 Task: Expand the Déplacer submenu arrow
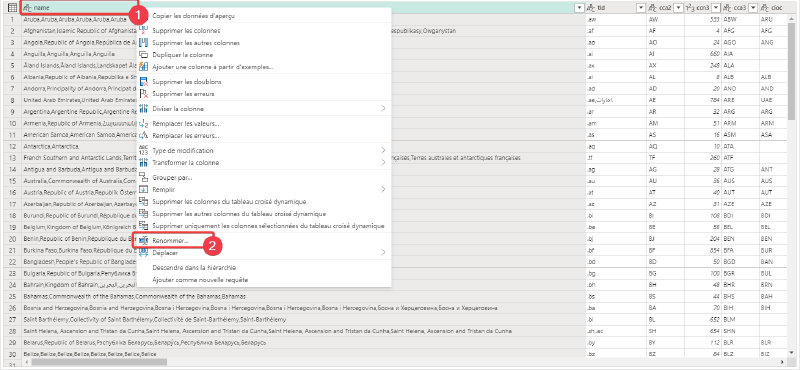pos(383,252)
